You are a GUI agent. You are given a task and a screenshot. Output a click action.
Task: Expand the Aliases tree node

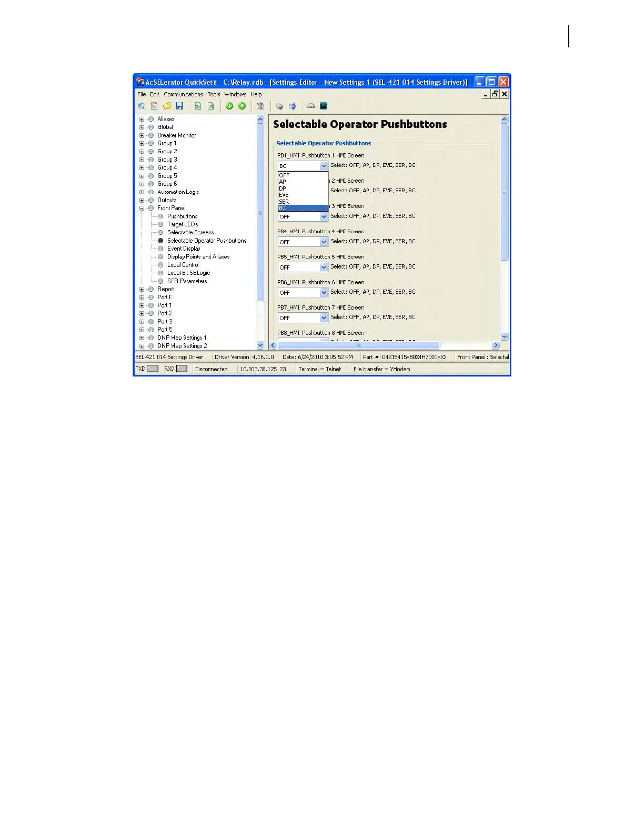142,119
